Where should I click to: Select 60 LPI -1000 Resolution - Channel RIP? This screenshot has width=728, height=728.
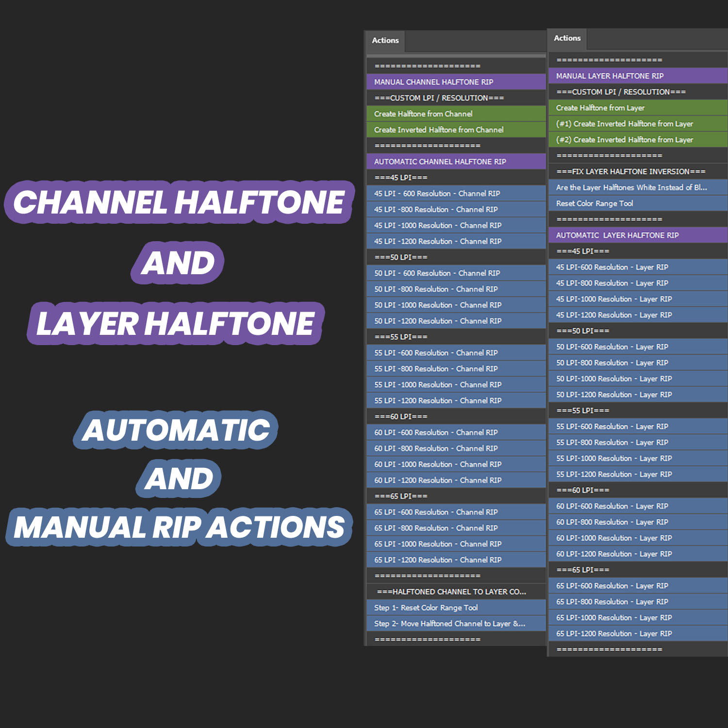(x=457, y=464)
